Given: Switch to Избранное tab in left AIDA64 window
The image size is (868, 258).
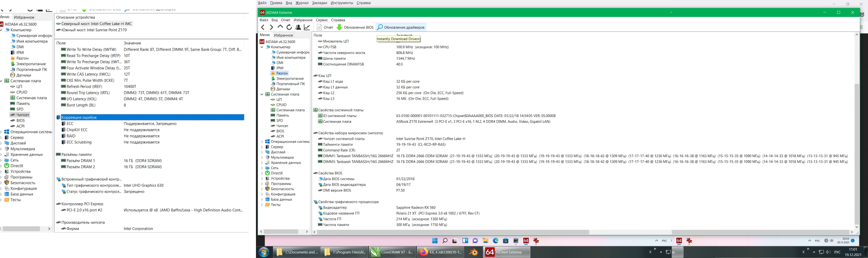Looking at the screenshot, I should (24, 17).
